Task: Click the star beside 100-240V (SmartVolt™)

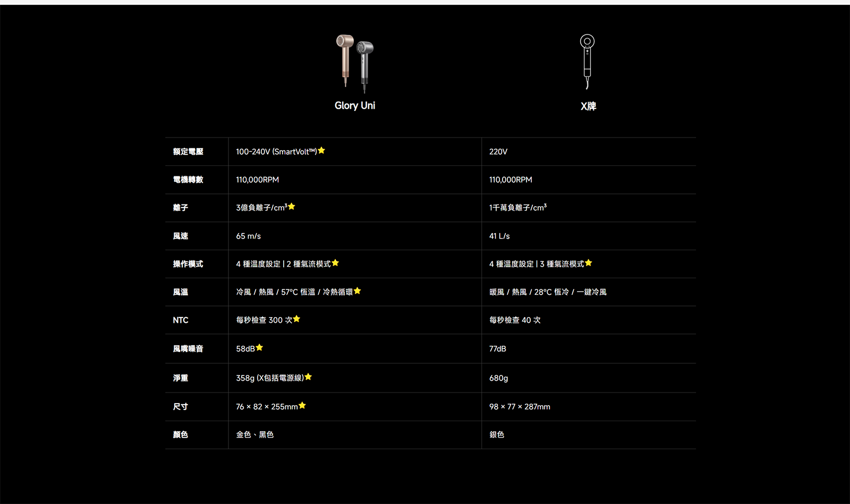Action: pos(321,150)
